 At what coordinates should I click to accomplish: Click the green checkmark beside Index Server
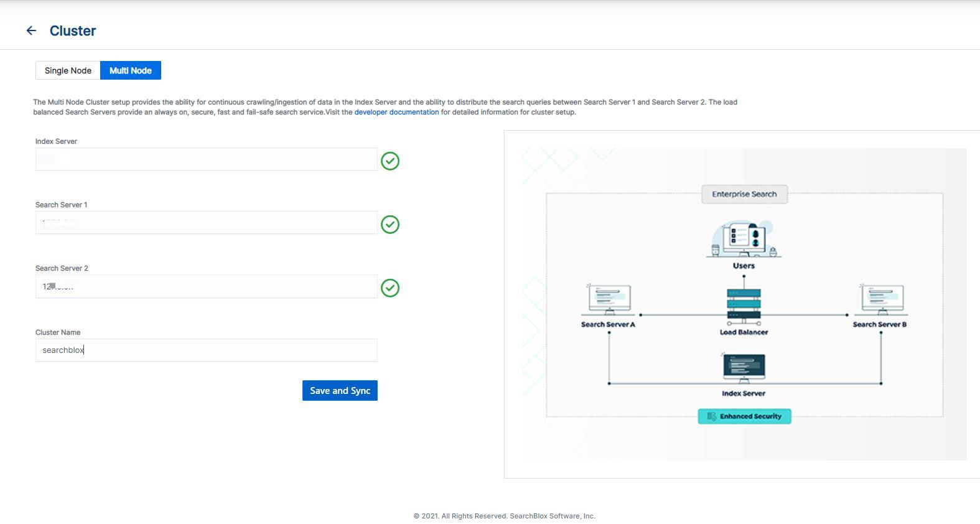[x=390, y=161]
